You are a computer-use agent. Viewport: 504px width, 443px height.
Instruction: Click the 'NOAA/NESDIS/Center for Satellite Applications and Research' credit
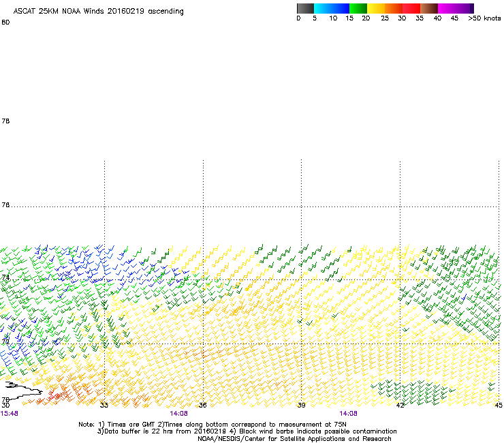[294, 439]
